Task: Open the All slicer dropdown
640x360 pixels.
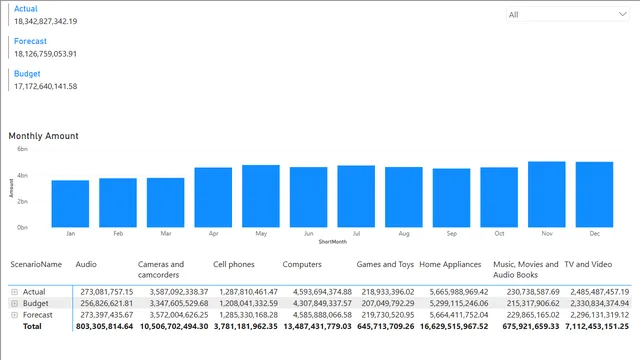Action: click(x=567, y=15)
